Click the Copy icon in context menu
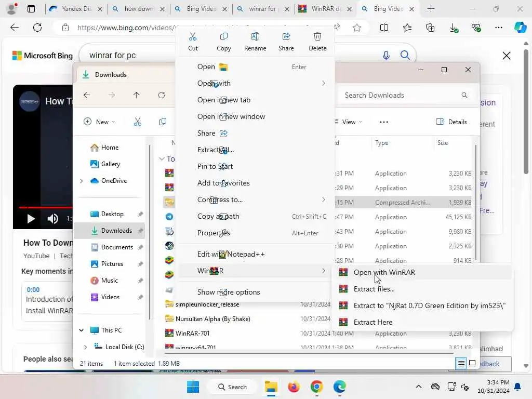Image resolution: width=532 pixels, height=399 pixels. [223, 37]
